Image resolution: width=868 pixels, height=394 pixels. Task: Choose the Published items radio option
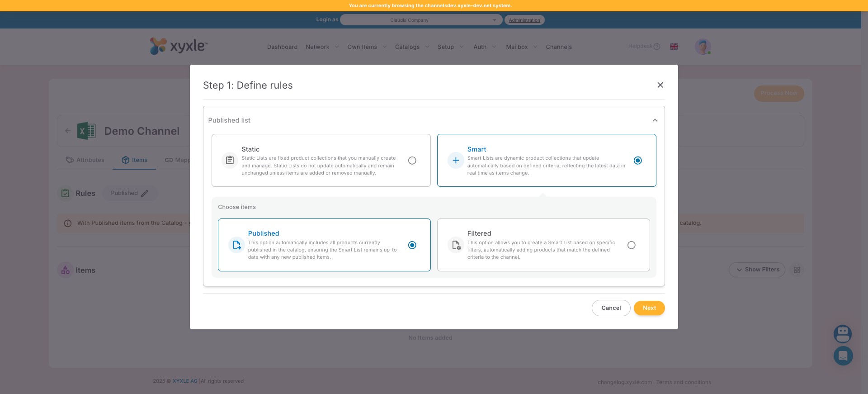pos(412,245)
